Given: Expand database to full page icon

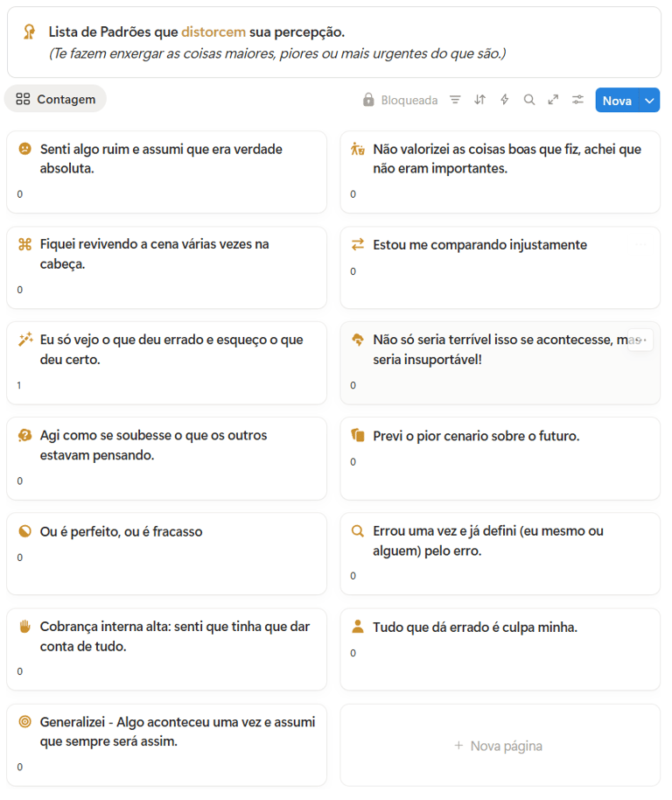Looking at the screenshot, I should pyautogui.click(x=553, y=100).
